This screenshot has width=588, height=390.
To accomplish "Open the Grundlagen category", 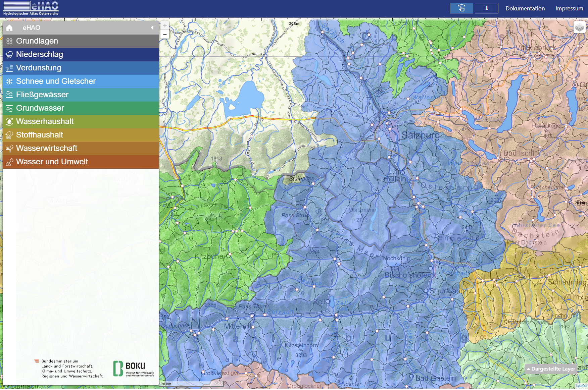I will point(37,41).
